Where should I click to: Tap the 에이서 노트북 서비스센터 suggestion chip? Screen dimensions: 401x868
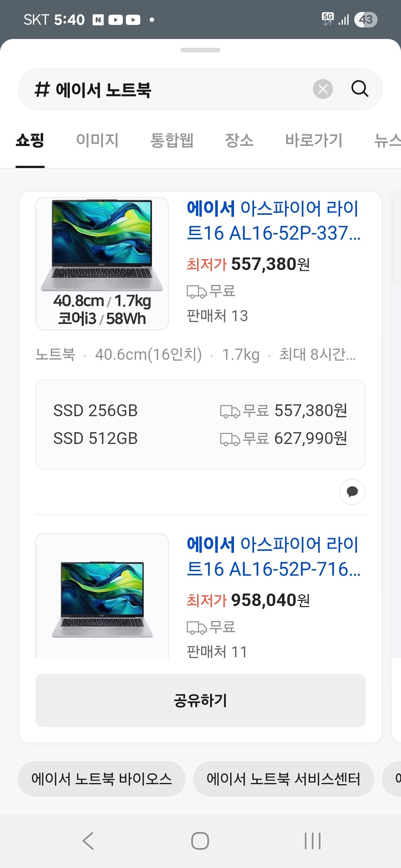click(x=283, y=779)
